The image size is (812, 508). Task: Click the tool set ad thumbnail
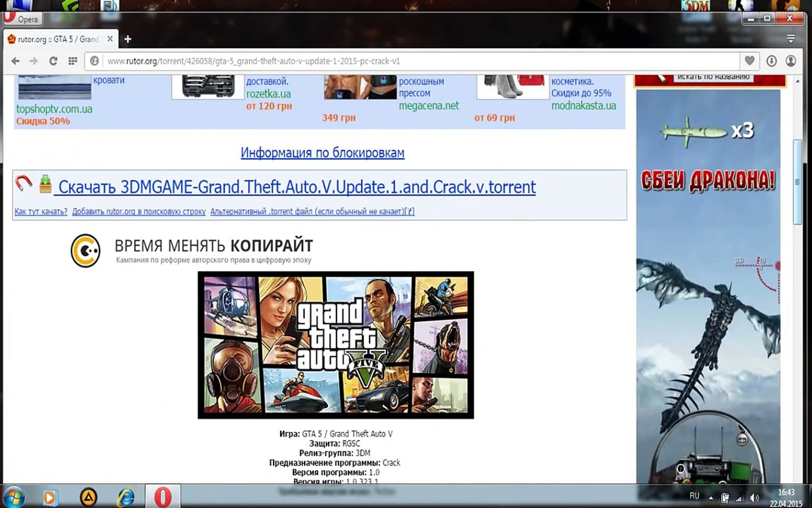(x=208, y=87)
